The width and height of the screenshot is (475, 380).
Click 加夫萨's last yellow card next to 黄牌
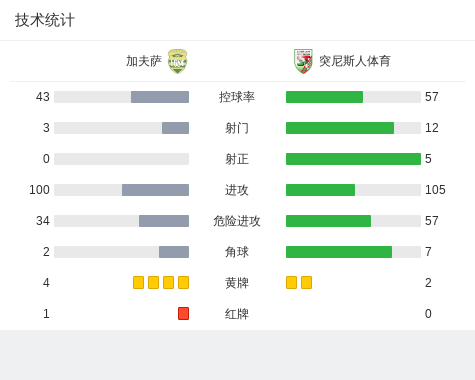coord(183,282)
